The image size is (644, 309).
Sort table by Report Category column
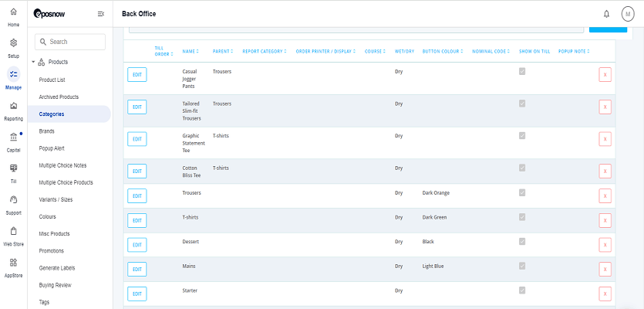(265, 52)
